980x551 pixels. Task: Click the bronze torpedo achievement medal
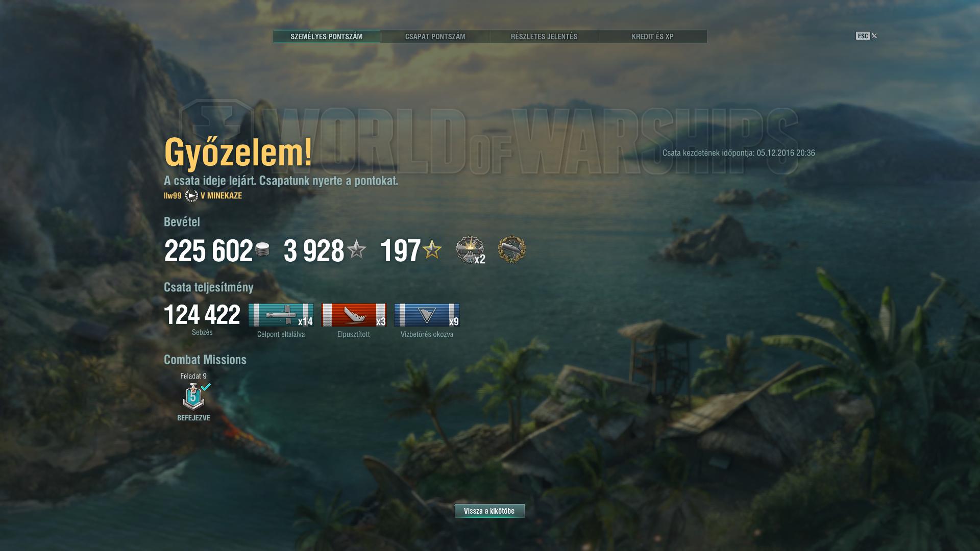(512, 249)
